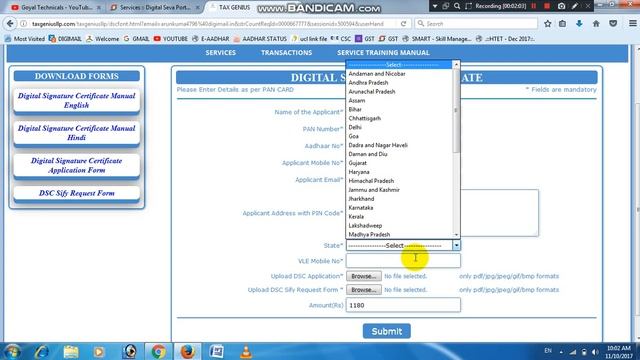Select Bihar in state list
This screenshot has width=640, height=360.
point(399,109)
